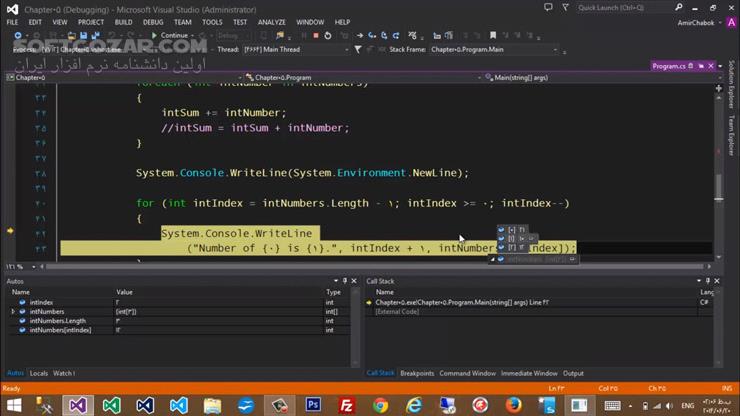
Task: Click the Quick Launch search magnifier icon
Action: [x=679, y=8]
